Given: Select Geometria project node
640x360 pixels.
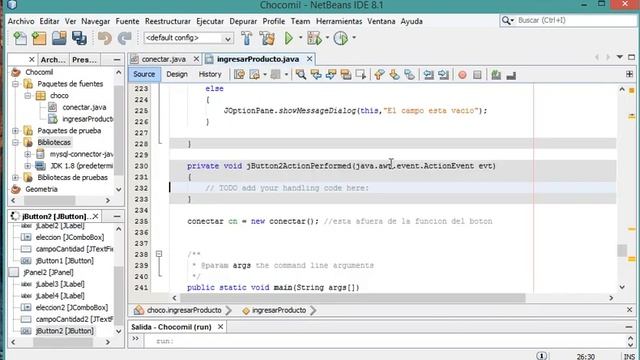Looking at the screenshot, I should click(41, 189).
